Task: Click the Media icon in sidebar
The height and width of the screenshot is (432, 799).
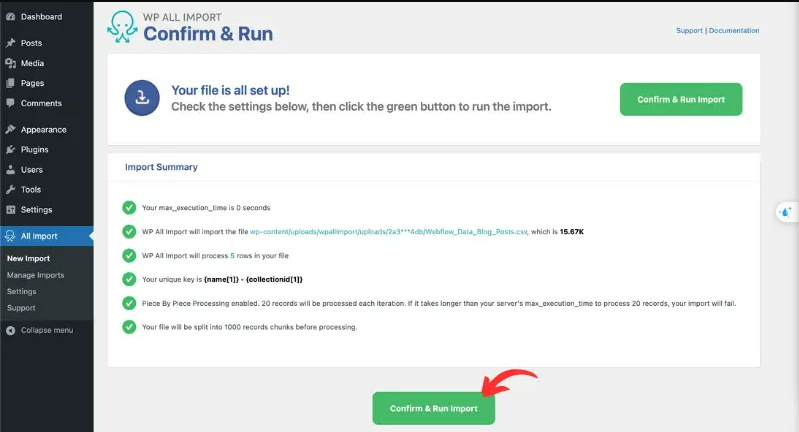Action: tap(10, 63)
